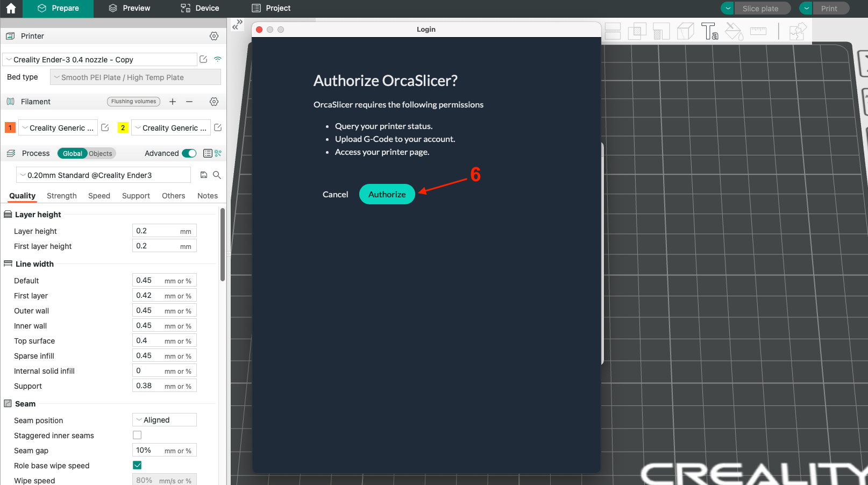868x485 pixels.
Task: Click the Support line width field
Action: click(x=165, y=386)
